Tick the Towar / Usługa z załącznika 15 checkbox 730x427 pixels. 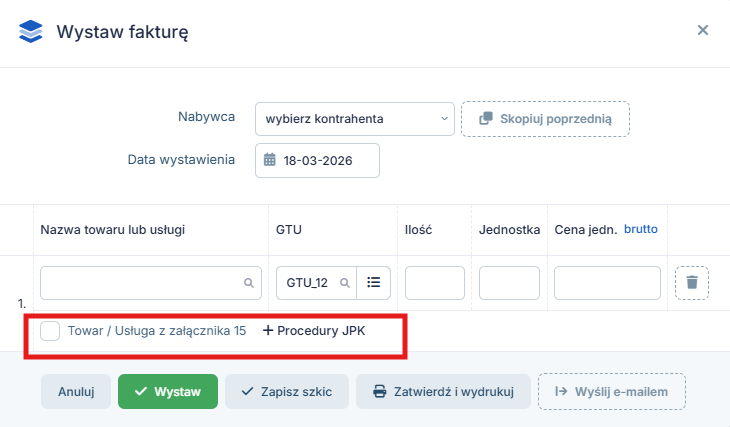(50, 331)
